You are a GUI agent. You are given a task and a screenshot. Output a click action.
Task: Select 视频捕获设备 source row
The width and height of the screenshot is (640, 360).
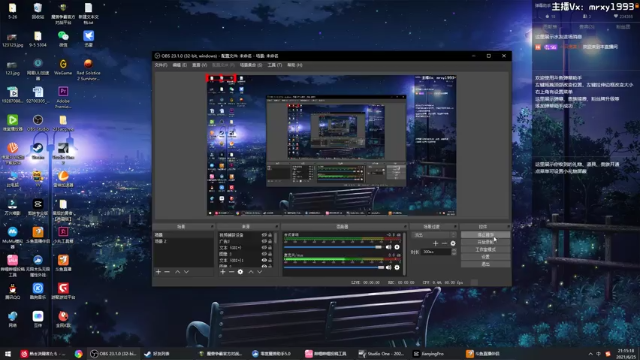(x=246, y=235)
